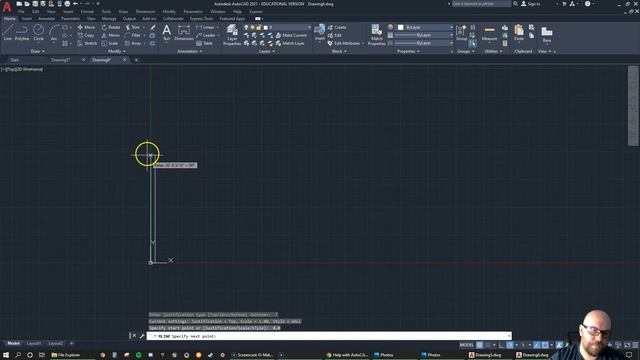Switch to the Start file tab
Screen dimensions: 640x360
point(15,60)
